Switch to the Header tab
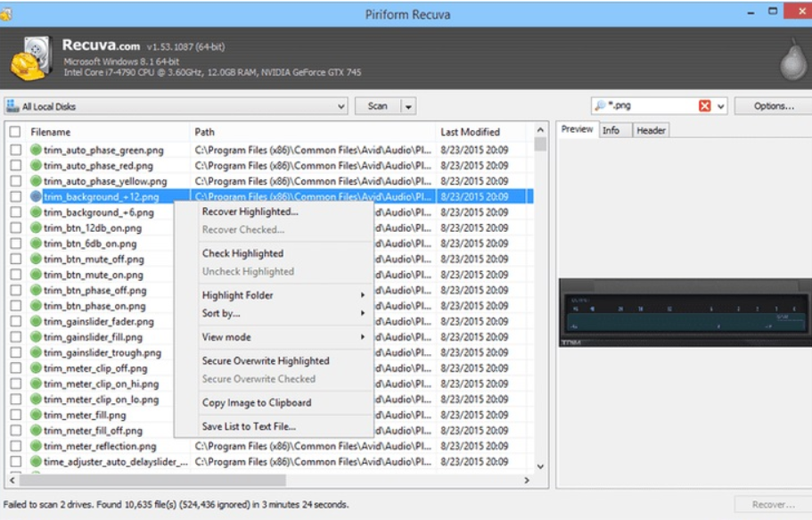812x520 pixels. (651, 130)
